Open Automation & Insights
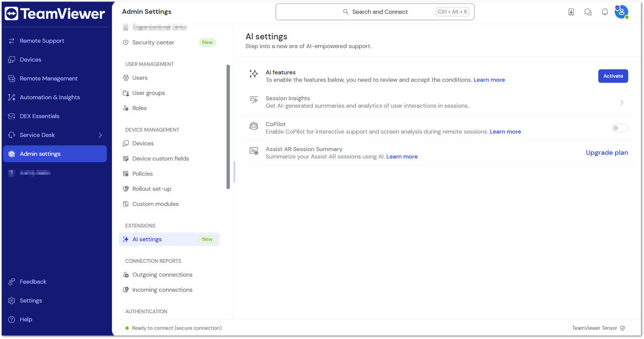The width and height of the screenshot is (644, 339). (x=50, y=97)
